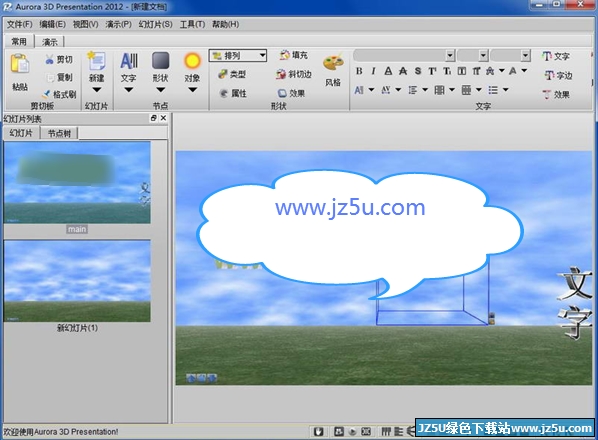Switch to the 节点树 panel tab
Screen dimensions: 598x440
click(59, 133)
